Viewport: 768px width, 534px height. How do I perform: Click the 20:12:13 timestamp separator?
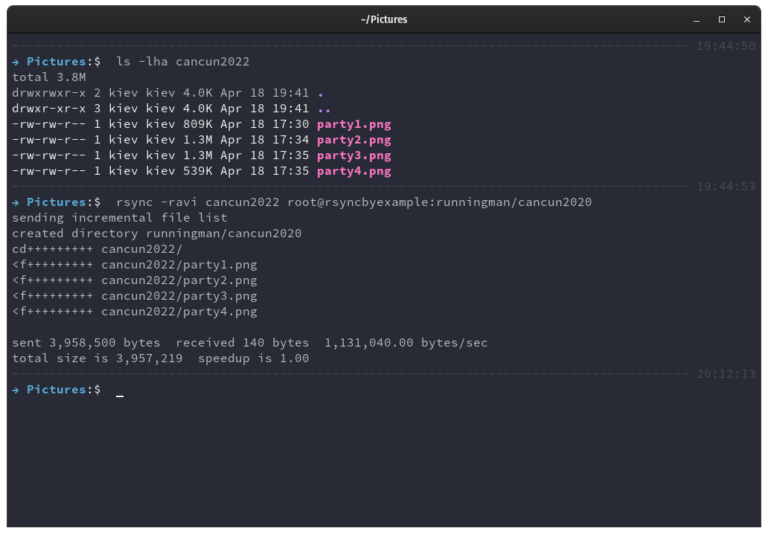click(x=726, y=374)
